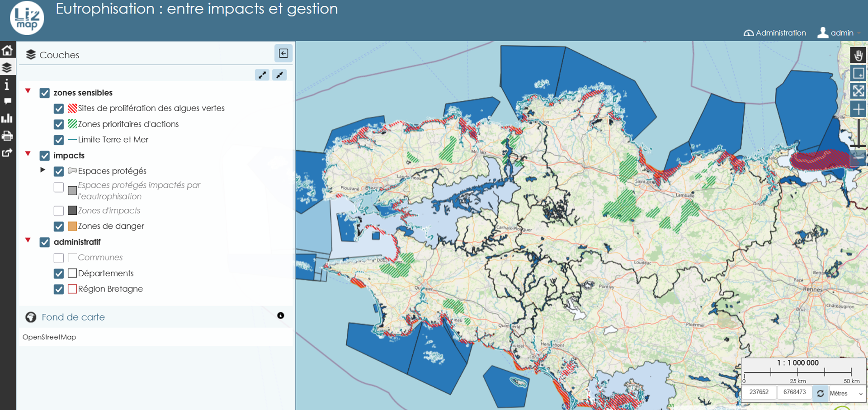Zoom to full map extent
The width and height of the screenshot is (868, 410).
coord(858,91)
